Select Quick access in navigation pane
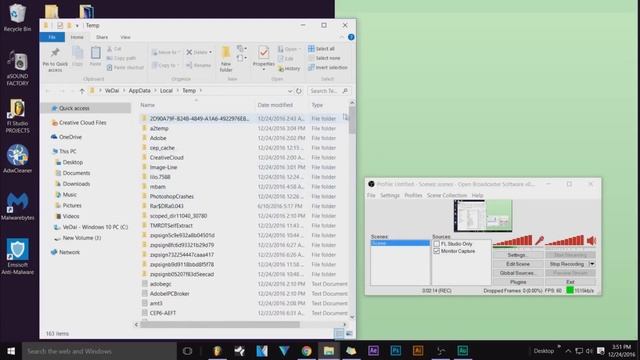 [x=86, y=108]
